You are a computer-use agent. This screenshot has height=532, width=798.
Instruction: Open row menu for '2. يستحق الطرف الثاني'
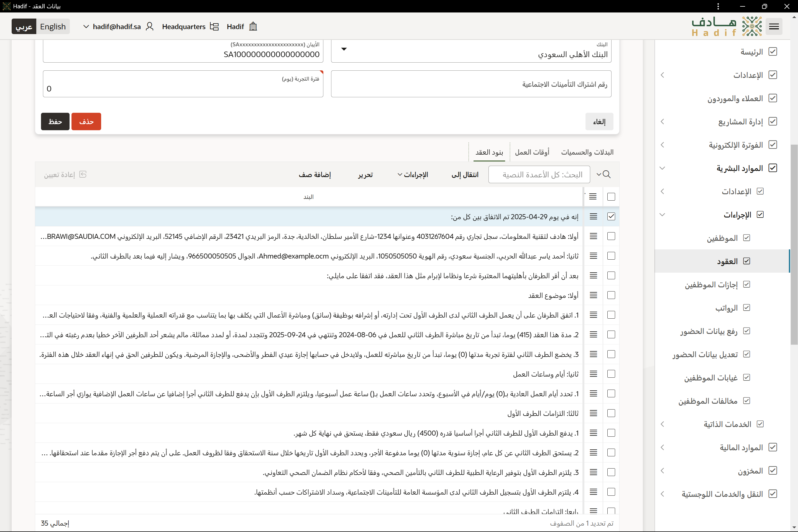[x=594, y=452]
